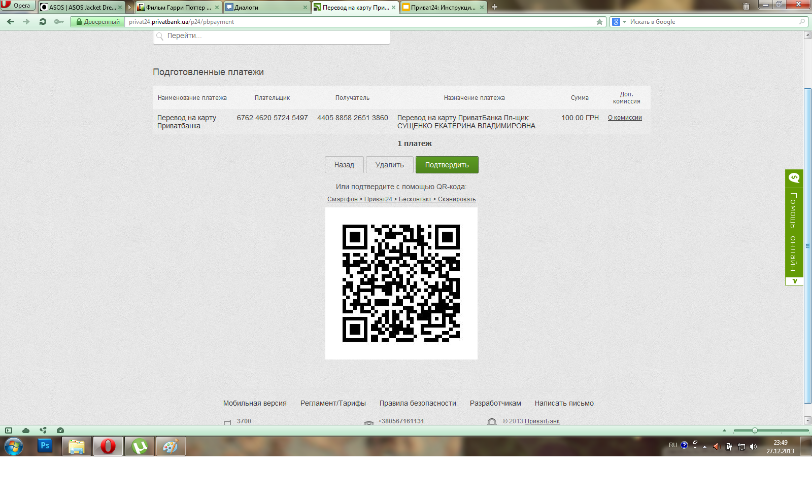Expand the Помощь онлайн arrow at the bottom
Screen dimensions: 812x504
click(x=795, y=281)
